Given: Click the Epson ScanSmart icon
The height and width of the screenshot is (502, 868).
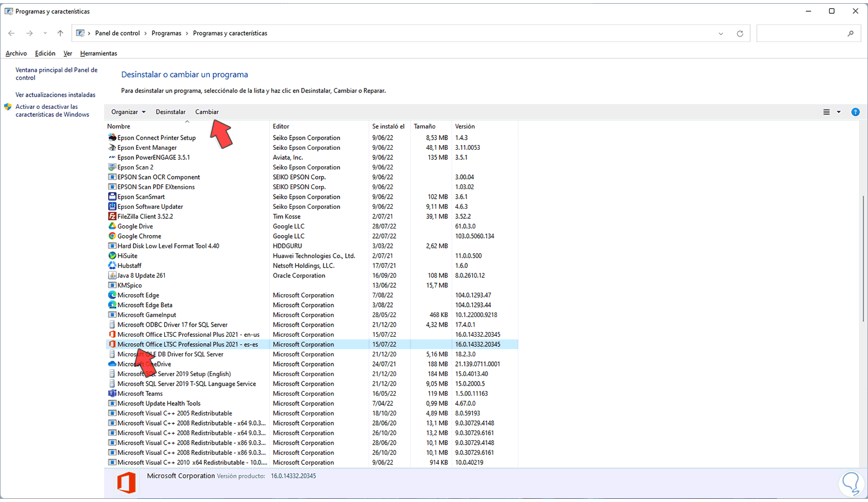Looking at the screenshot, I should [x=112, y=197].
